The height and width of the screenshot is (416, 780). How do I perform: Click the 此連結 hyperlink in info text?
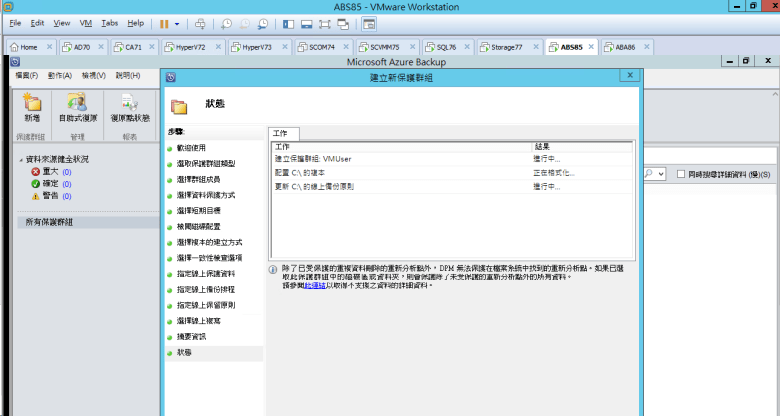pyautogui.click(x=315, y=286)
